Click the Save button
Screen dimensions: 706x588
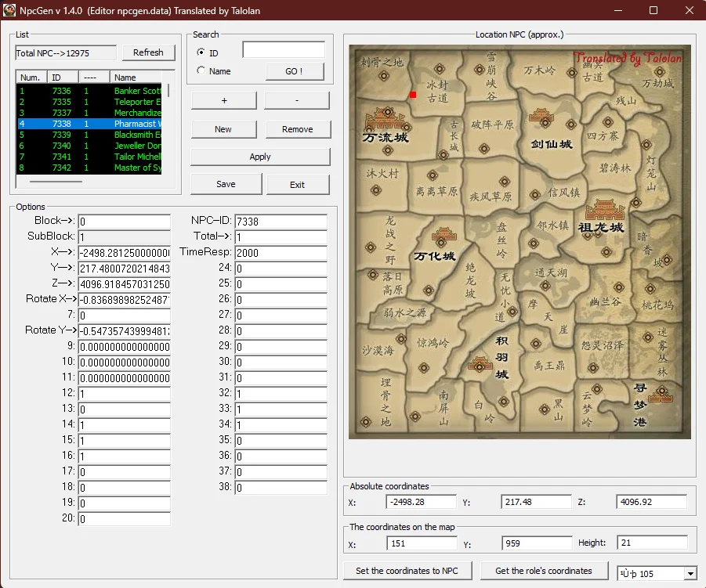coord(226,184)
